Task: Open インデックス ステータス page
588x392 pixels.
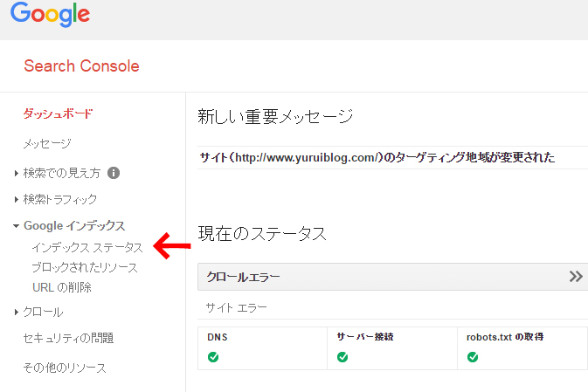Action: (87, 247)
